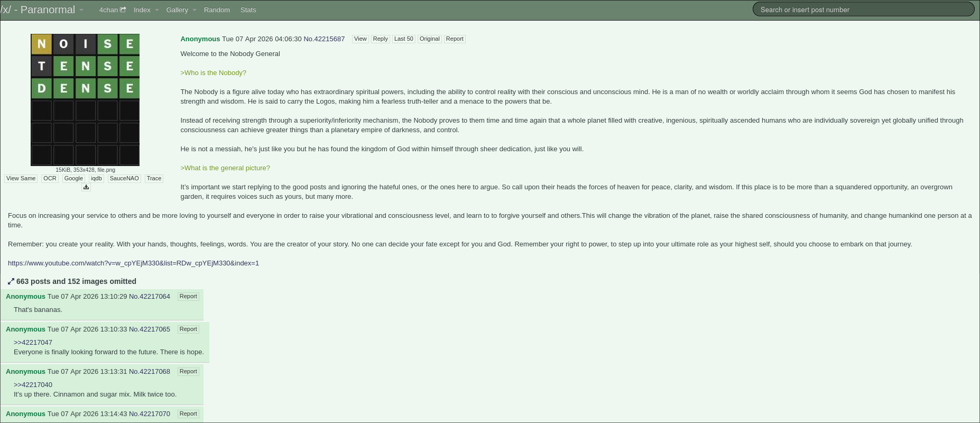
Task: Open the Random menu item
Action: (x=217, y=10)
